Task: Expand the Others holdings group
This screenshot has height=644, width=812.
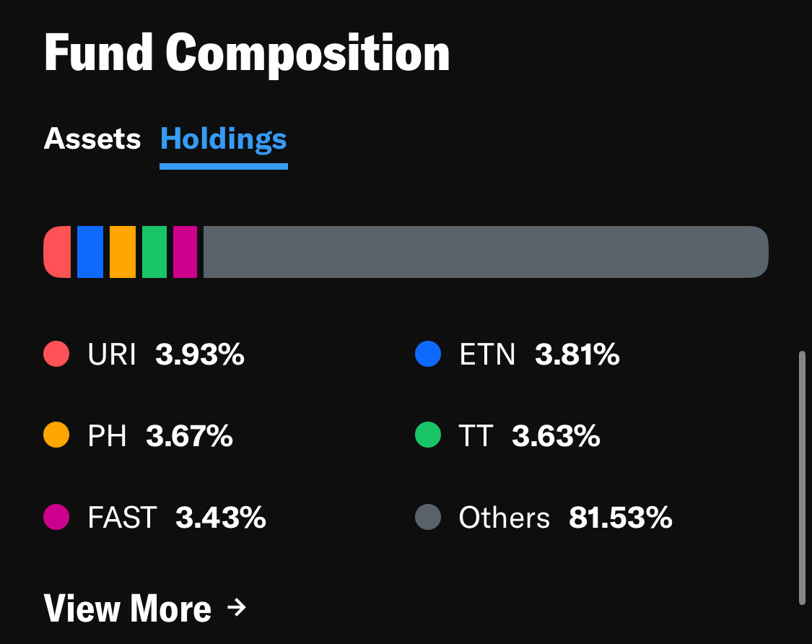Action: [x=505, y=518]
